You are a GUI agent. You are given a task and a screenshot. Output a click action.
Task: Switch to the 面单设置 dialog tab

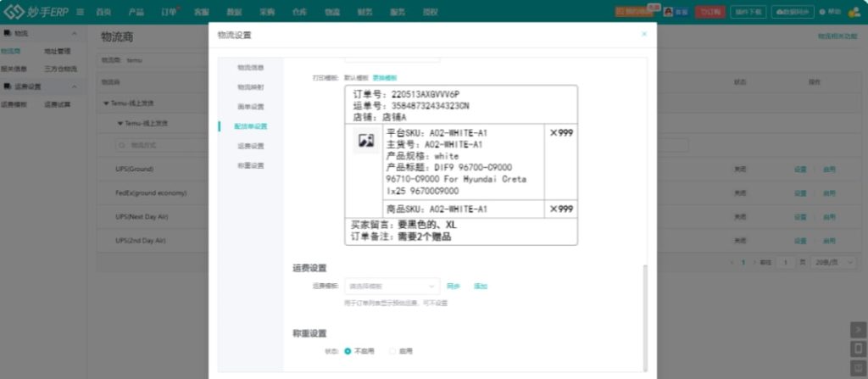pos(251,106)
